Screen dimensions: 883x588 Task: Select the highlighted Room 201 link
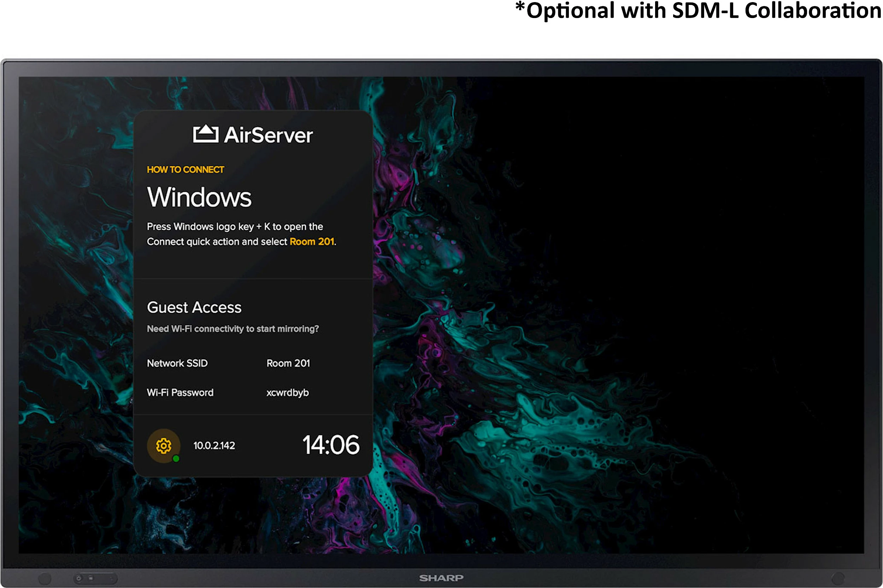click(312, 241)
